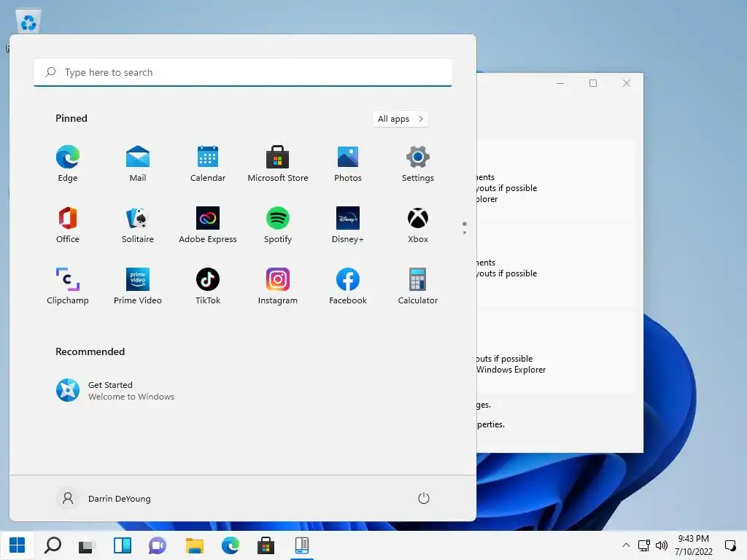Launch Disney+
Screen dimensions: 747x560
coord(348,225)
